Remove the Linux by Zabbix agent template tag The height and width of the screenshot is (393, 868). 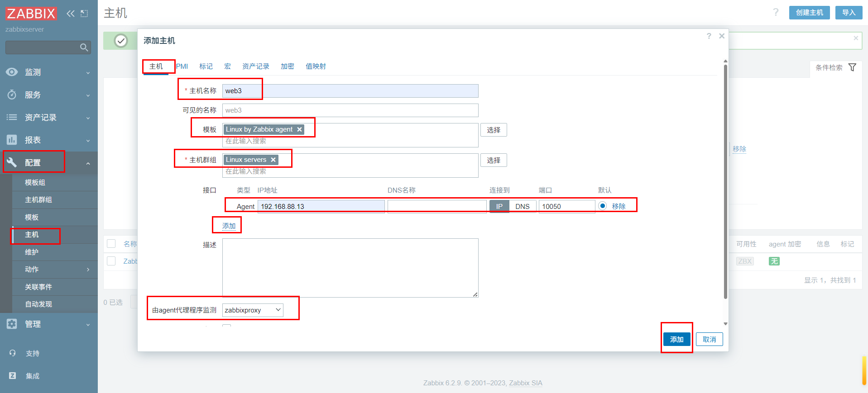(299, 129)
